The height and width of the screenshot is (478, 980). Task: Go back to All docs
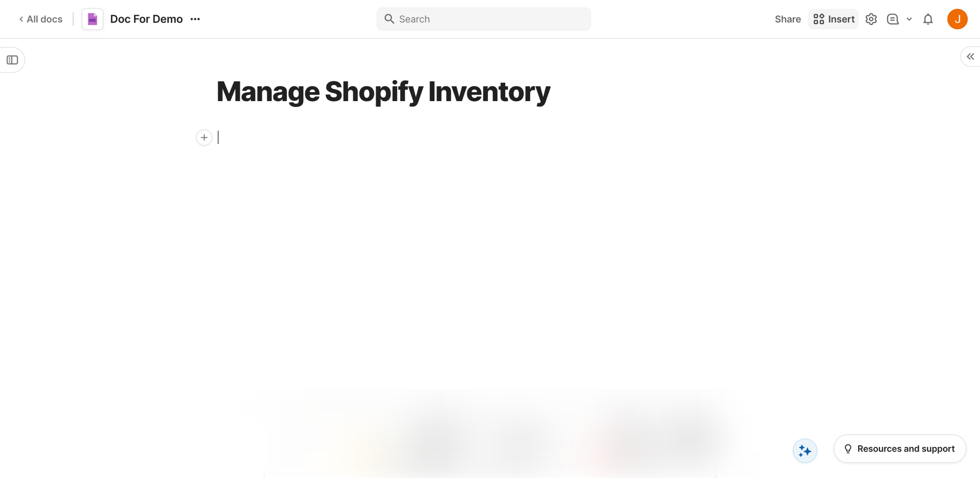coord(41,19)
